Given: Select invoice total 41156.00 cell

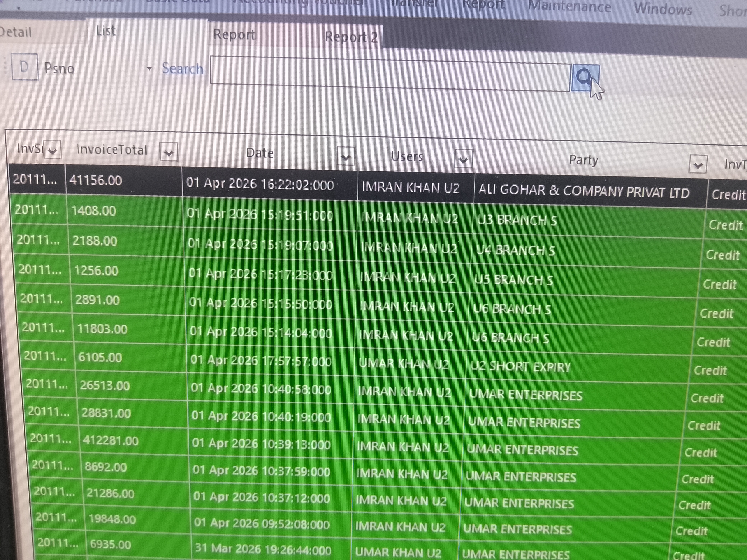Looking at the screenshot, I should 124,181.
